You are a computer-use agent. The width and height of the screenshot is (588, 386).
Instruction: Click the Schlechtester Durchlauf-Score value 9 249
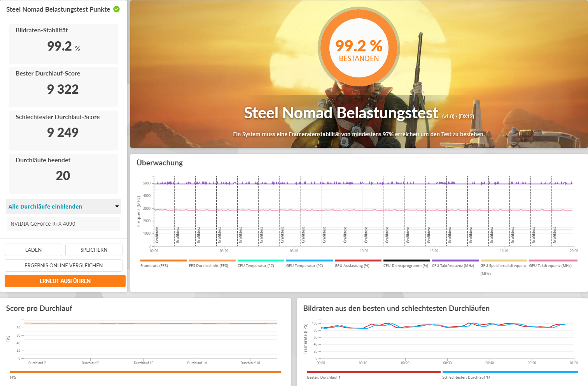tap(63, 133)
